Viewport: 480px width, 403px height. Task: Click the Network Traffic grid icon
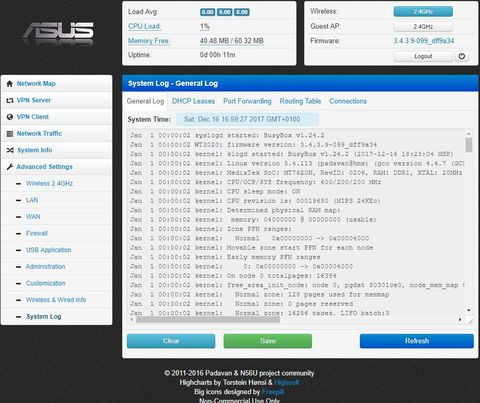(x=10, y=134)
